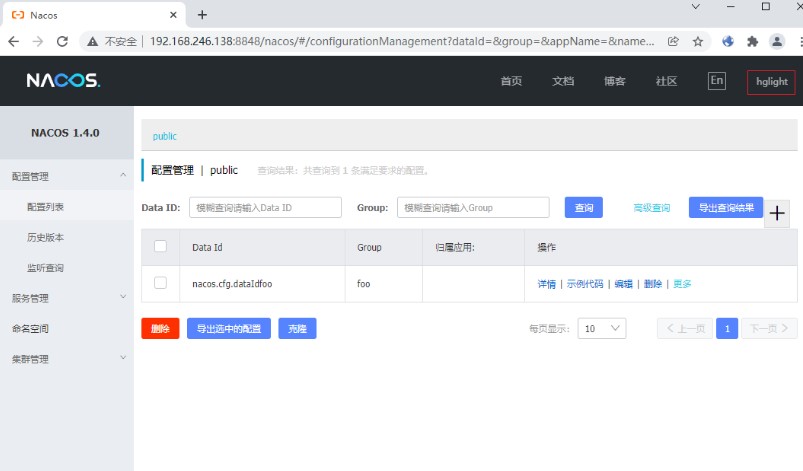Screen dimensions: 803x471
Task: Open 示例代码 for nacos.cfg.dataIdfoo
Action: (585, 284)
